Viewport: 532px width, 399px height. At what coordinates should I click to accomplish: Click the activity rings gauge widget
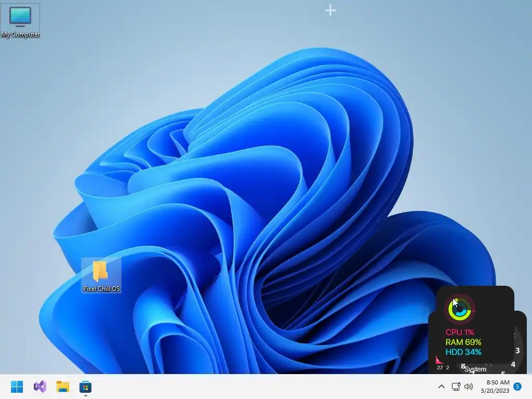459,309
